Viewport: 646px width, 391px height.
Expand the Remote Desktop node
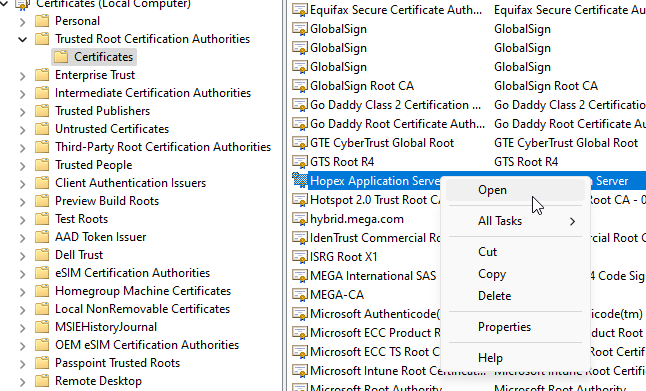coord(23,382)
